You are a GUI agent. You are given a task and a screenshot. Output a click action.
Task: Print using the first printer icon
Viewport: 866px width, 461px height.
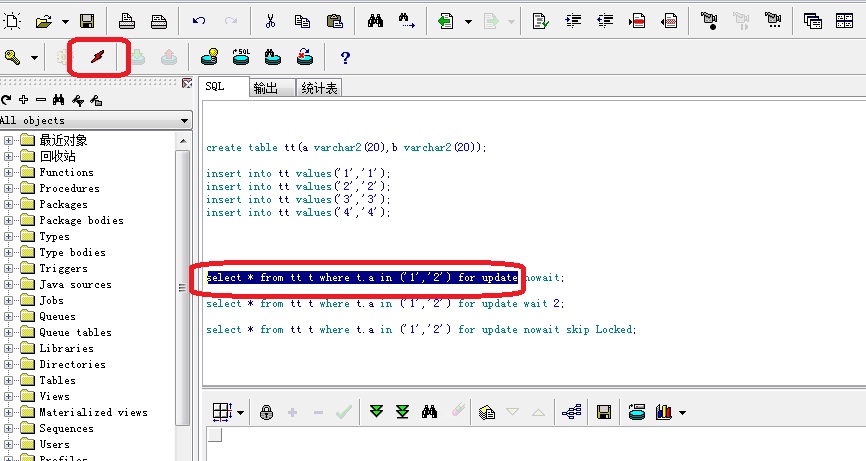[126, 21]
